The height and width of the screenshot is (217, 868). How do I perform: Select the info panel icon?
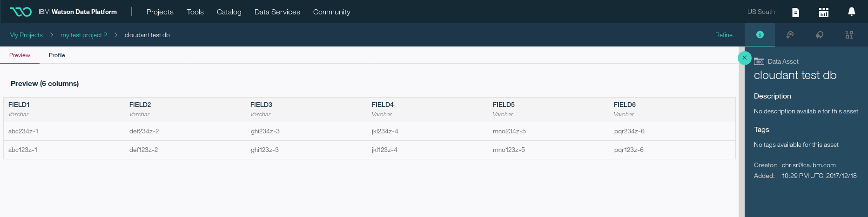(x=760, y=35)
